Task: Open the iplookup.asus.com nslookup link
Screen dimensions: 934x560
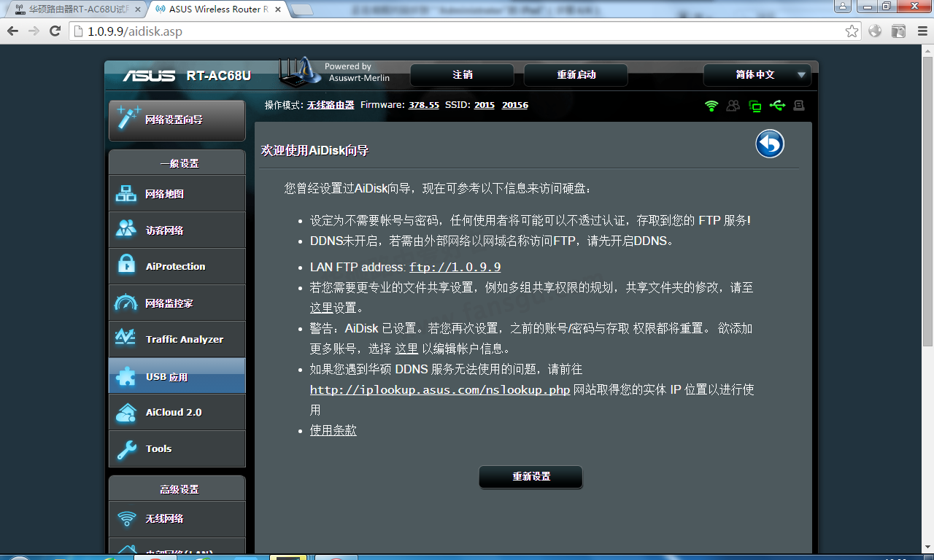Action: pyautogui.click(x=440, y=390)
